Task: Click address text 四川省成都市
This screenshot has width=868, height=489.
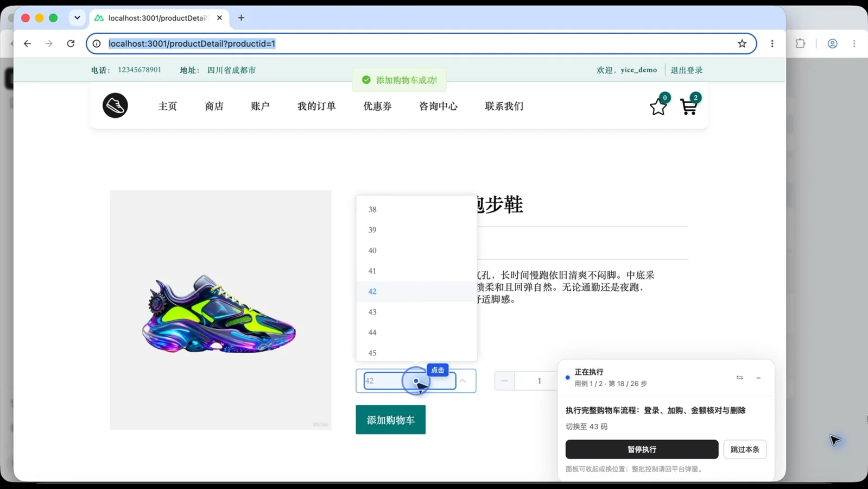Action: coord(231,70)
